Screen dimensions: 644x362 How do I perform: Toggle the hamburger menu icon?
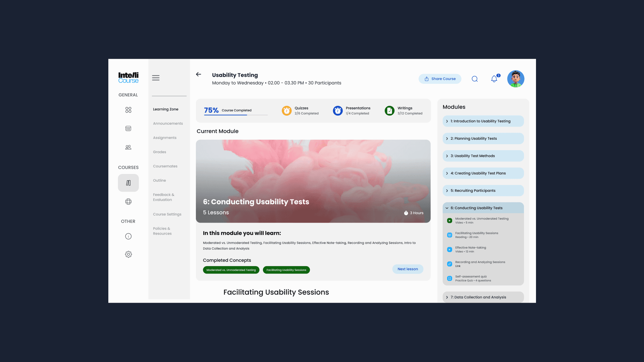pos(156,78)
